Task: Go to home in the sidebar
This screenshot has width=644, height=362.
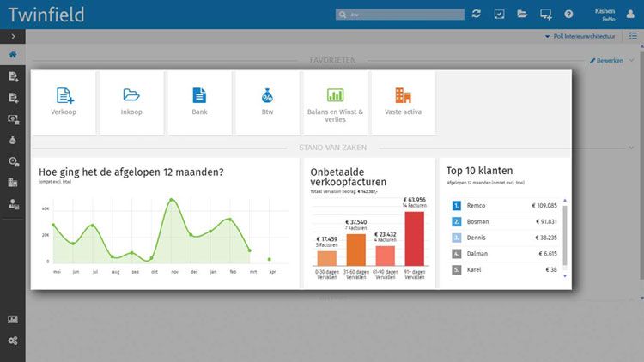Action: (13, 55)
